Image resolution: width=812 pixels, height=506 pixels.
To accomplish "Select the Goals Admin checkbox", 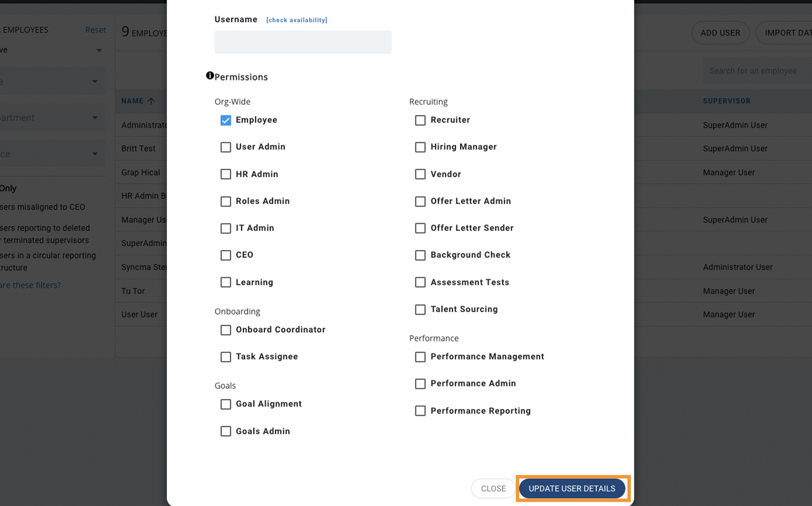I will (226, 432).
